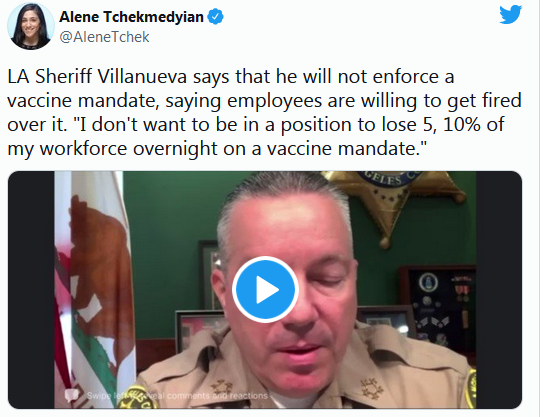This screenshot has width=551, height=417.
Task: Click the blue verified badge
Action: pyautogui.click(x=216, y=17)
